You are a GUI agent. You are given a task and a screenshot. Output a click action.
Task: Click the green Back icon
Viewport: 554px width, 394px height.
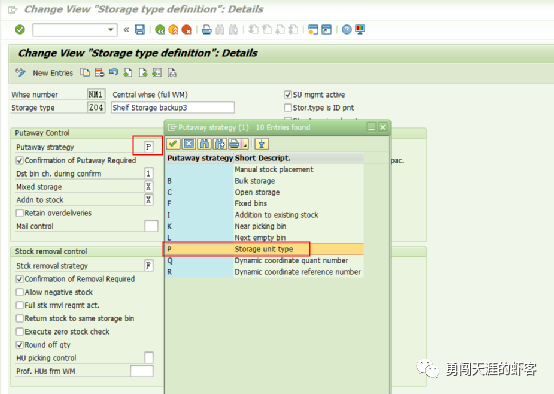pyautogui.click(x=160, y=30)
